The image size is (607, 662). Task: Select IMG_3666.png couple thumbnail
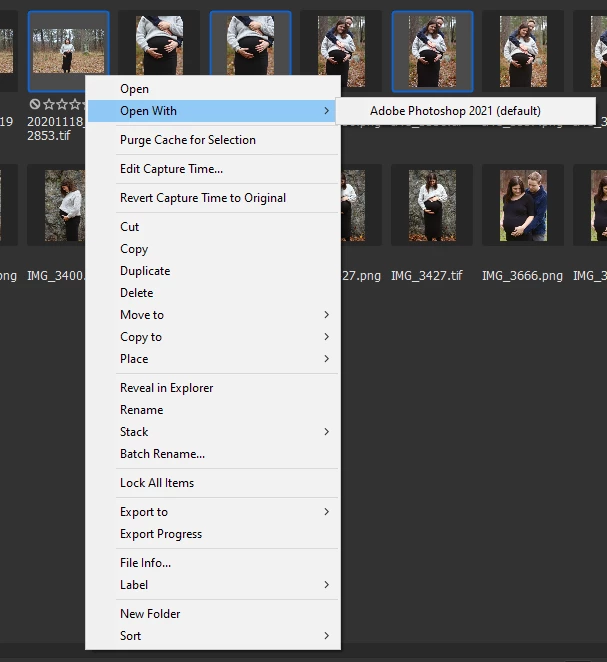[x=523, y=206]
